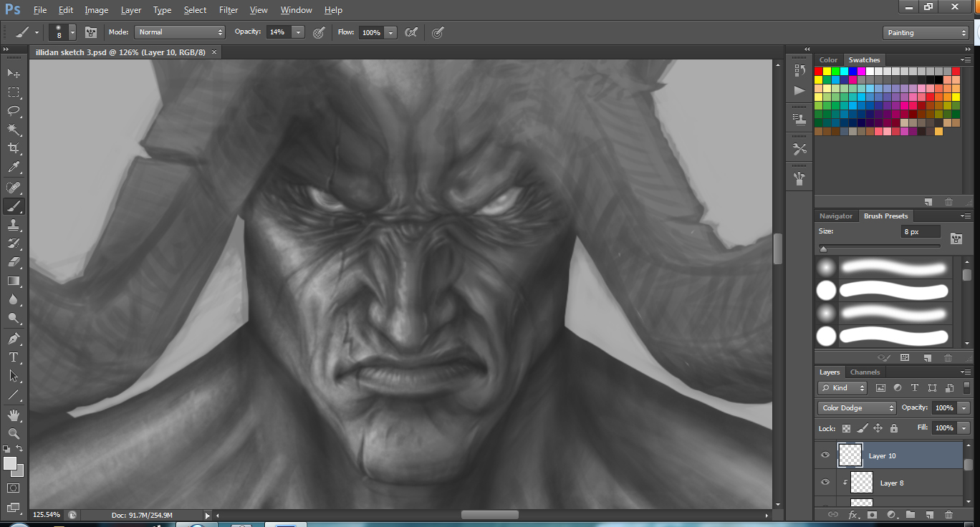
Task: Create new swatch of foreground color
Action: 928,202
